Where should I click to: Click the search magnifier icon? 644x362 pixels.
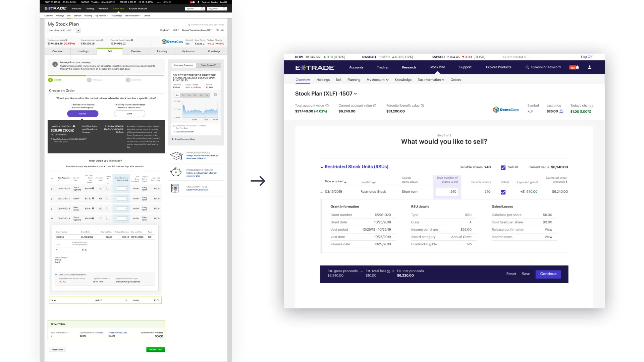pos(527,67)
